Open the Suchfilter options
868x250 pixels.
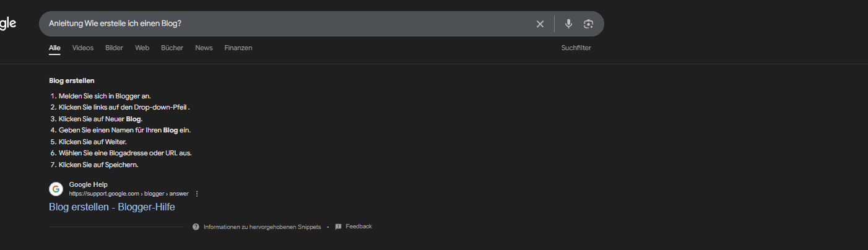pyautogui.click(x=576, y=48)
